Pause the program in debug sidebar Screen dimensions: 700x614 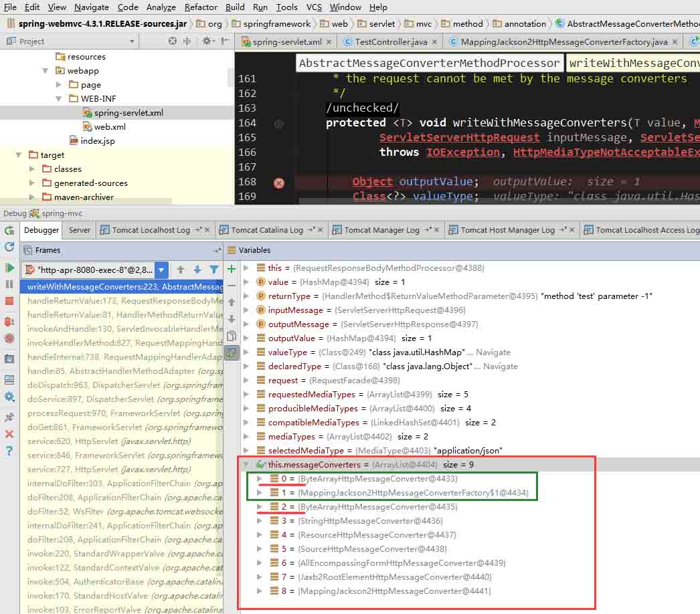click(x=9, y=284)
